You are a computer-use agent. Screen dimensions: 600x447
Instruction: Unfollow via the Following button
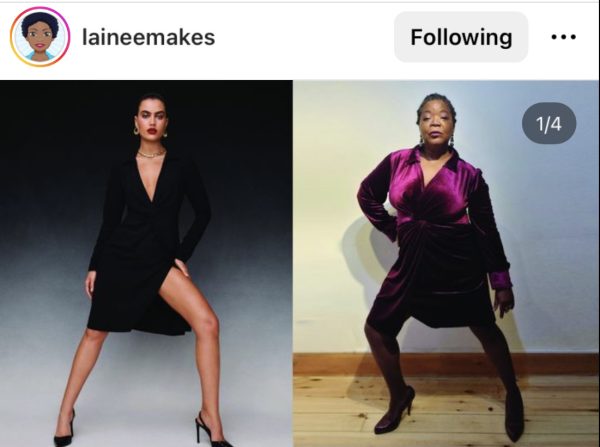tap(461, 37)
